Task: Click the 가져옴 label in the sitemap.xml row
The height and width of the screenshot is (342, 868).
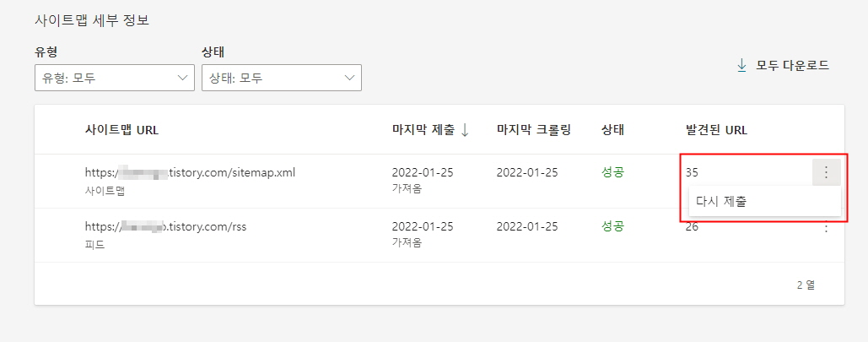Action: (x=407, y=188)
